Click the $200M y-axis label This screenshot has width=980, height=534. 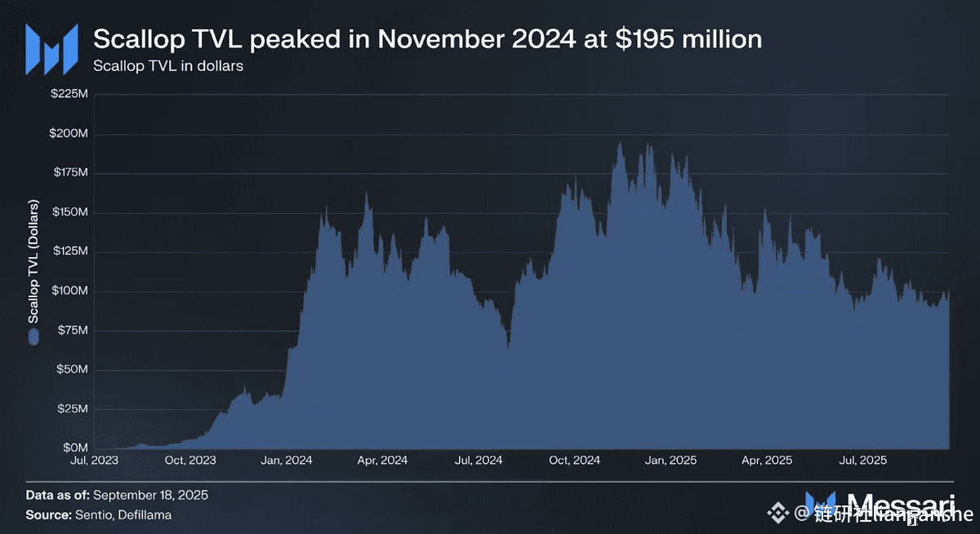pos(69,134)
